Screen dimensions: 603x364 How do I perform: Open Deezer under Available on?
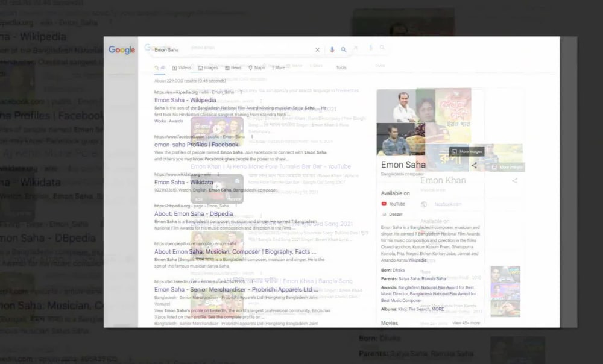[x=392, y=214]
